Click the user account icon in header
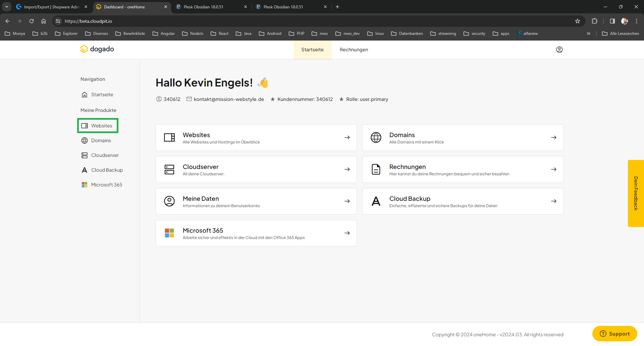The image size is (644, 346). (559, 50)
